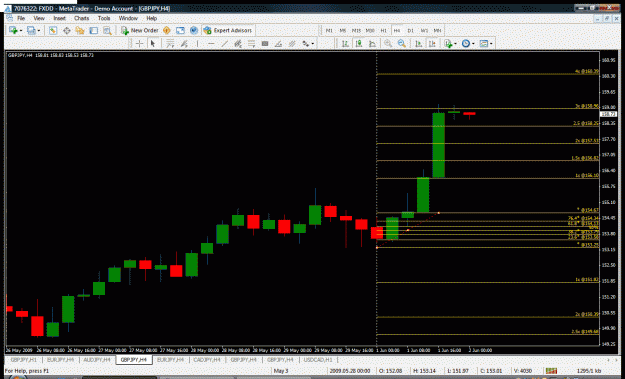This screenshot has width=625, height=379.
Task: Switch to the GBPJPY,H1 chart tab
Action: [x=24, y=360]
